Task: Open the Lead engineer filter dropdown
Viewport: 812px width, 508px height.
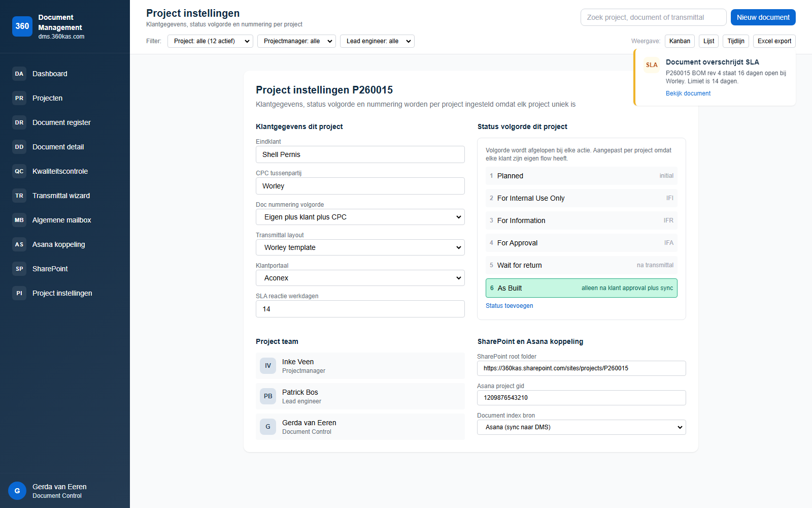Action: pos(377,41)
